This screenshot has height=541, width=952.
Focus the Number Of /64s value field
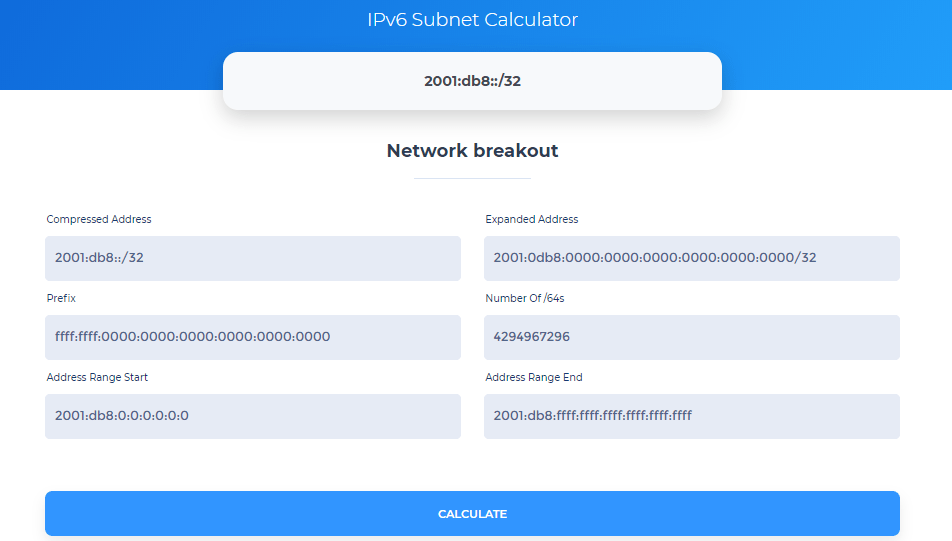pyautogui.click(x=691, y=337)
